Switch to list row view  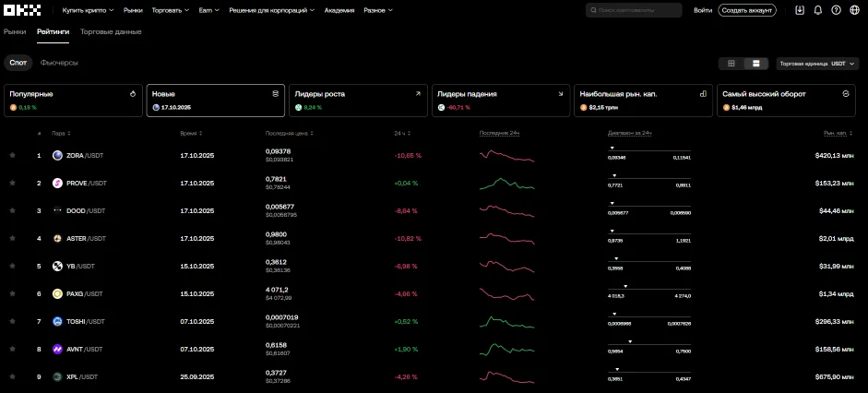755,64
